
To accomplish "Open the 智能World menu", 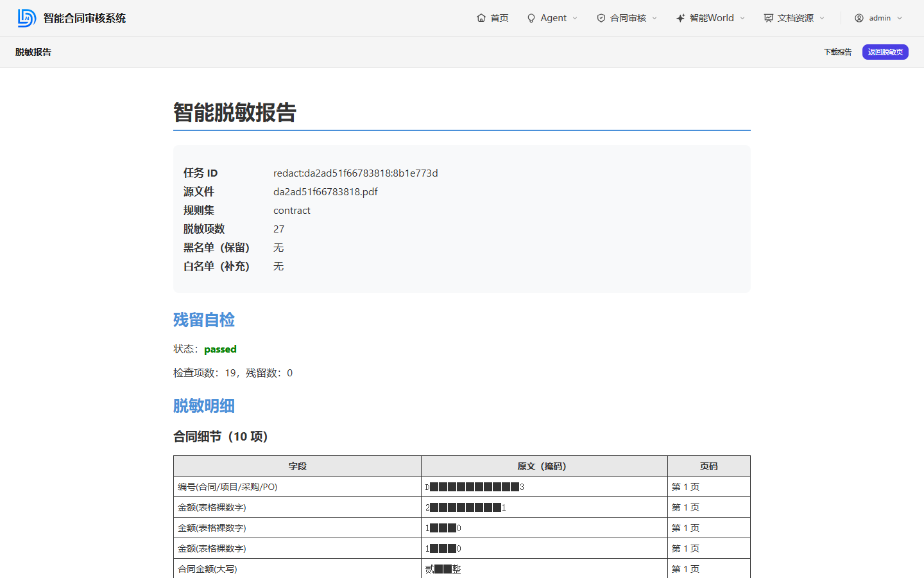I will 710,18.
